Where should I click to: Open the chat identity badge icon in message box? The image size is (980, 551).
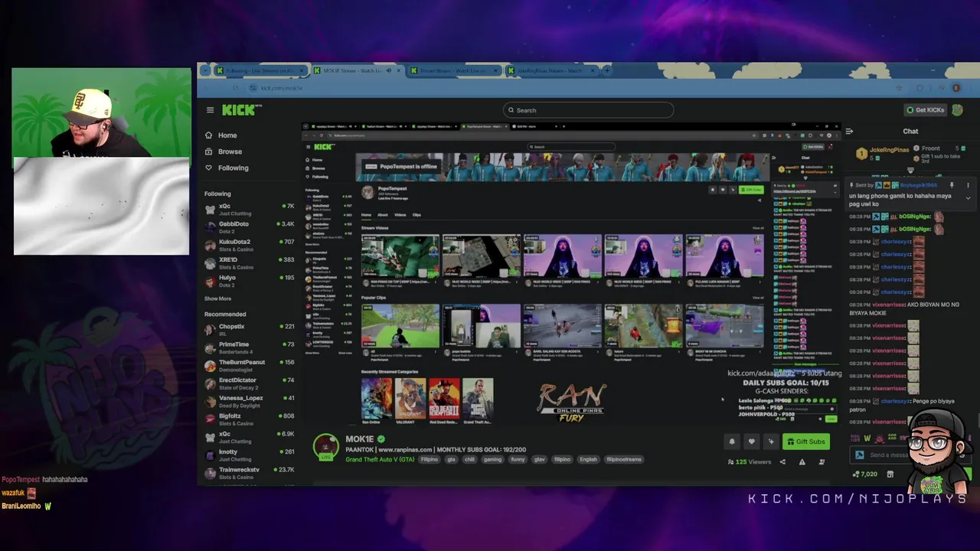click(859, 455)
